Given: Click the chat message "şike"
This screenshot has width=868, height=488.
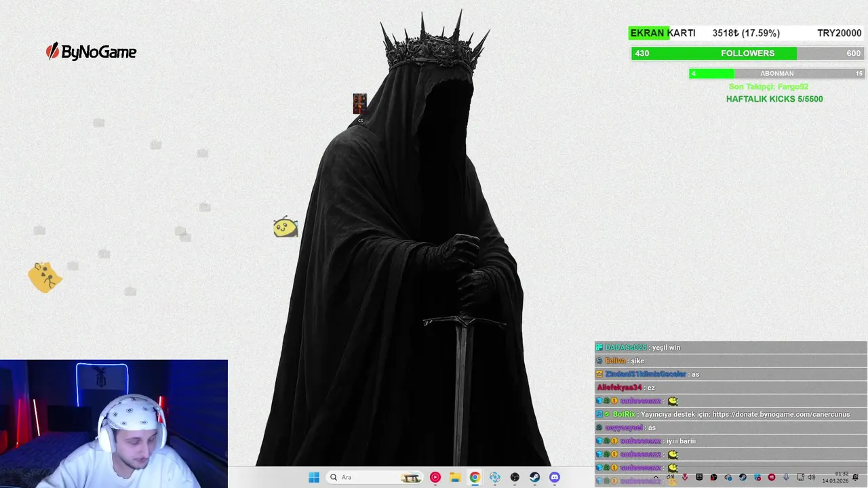Looking at the screenshot, I should pos(637,361).
